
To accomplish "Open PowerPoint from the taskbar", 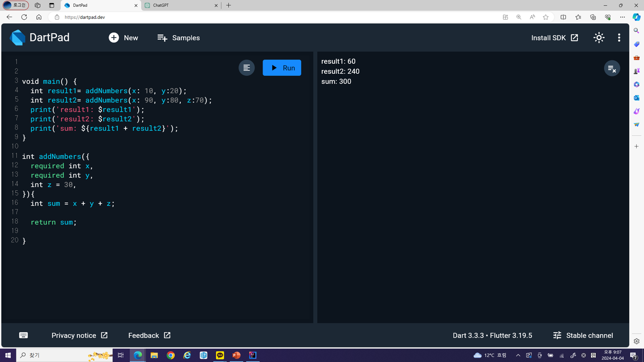I will 236,355.
